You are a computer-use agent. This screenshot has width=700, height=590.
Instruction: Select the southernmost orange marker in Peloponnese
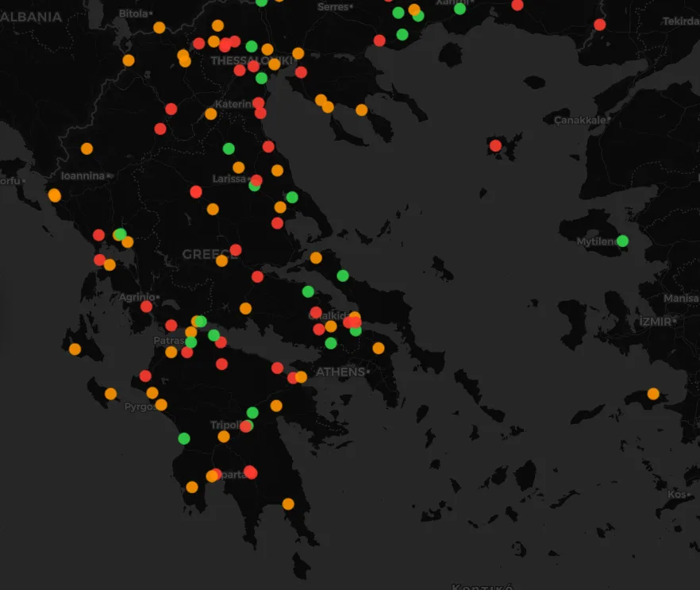[x=288, y=503]
